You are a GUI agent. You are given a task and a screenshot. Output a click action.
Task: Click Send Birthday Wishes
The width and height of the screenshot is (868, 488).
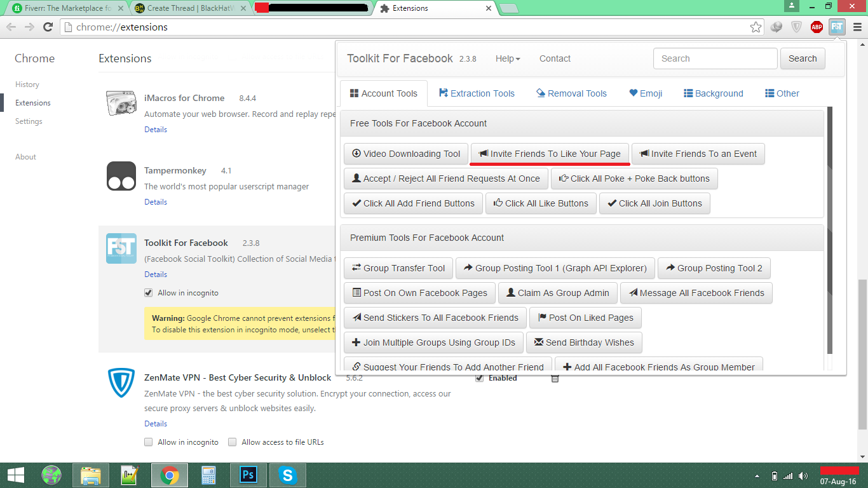coord(585,342)
